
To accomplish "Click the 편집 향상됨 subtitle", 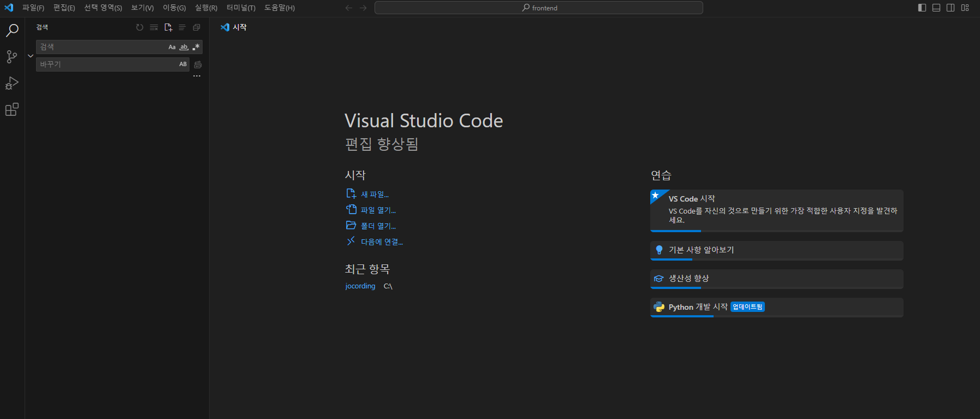I will (x=382, y=144).
